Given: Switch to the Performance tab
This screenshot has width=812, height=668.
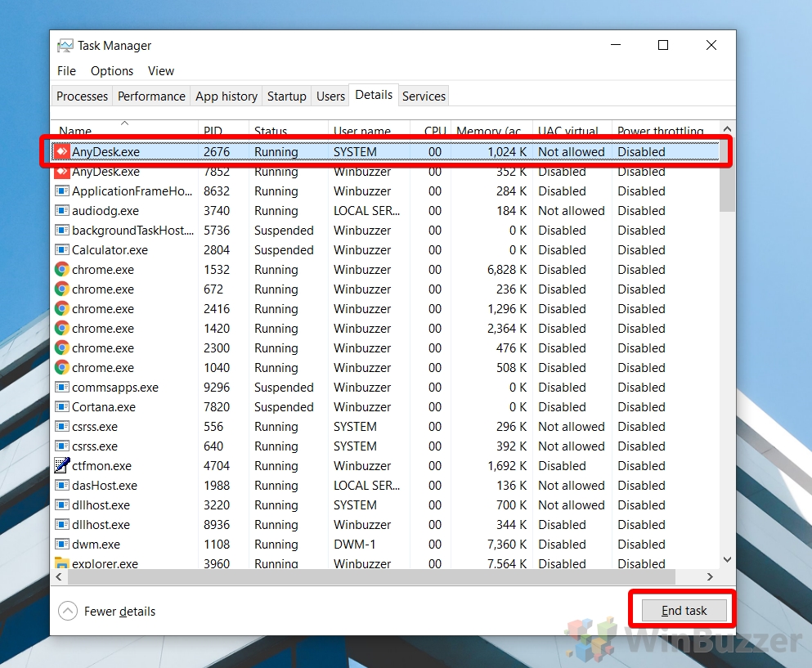Looking at the screenshot, I should point(151,96).
